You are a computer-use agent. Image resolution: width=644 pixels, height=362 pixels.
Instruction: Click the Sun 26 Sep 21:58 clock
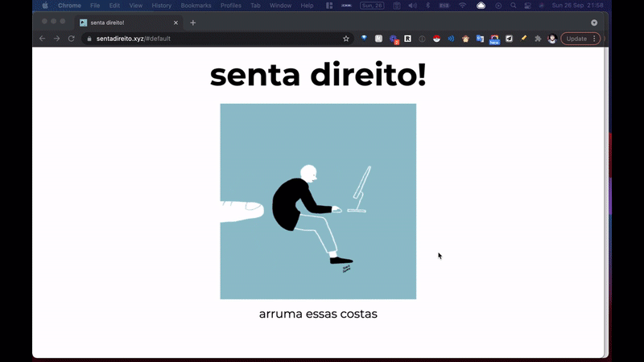coord(577,6)
